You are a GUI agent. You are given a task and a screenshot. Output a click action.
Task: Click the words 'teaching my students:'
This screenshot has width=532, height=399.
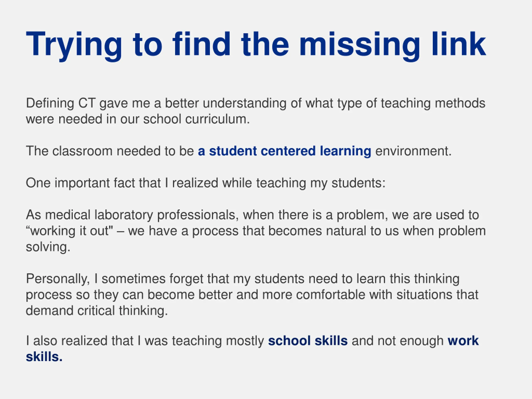pyautogui.click(x=321, y=183)
